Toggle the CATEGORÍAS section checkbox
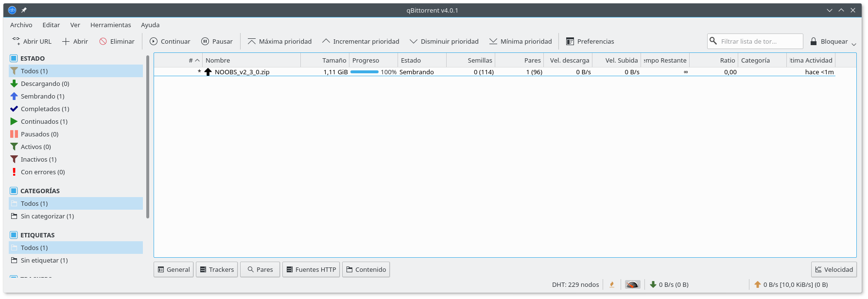The image size is (868, 299). [x=14, y=191]
